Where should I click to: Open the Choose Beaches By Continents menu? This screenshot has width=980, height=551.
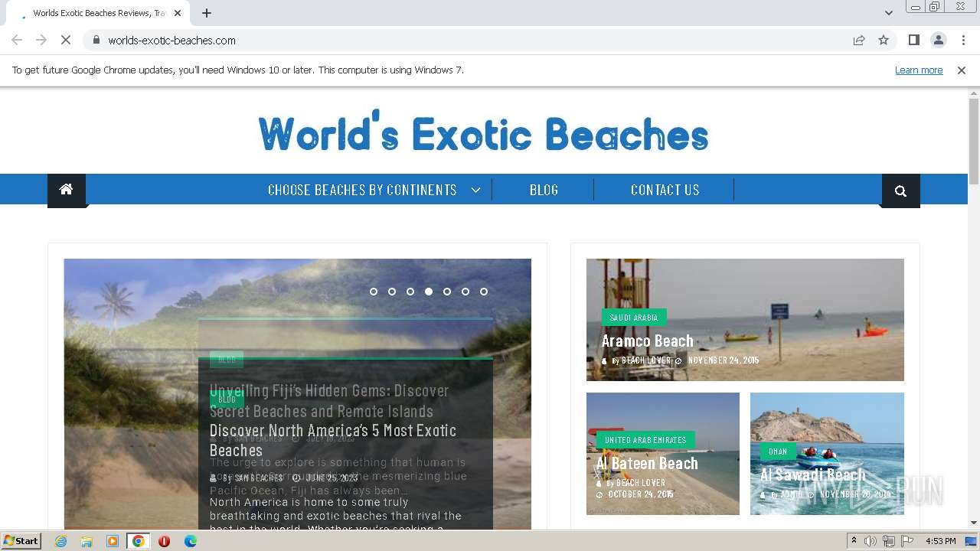[x=362, y=190]
